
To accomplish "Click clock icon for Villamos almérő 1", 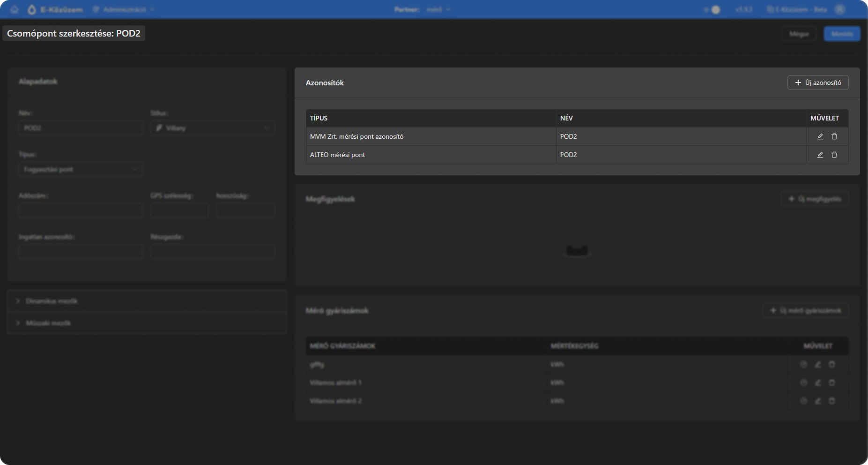I will 803,382.
